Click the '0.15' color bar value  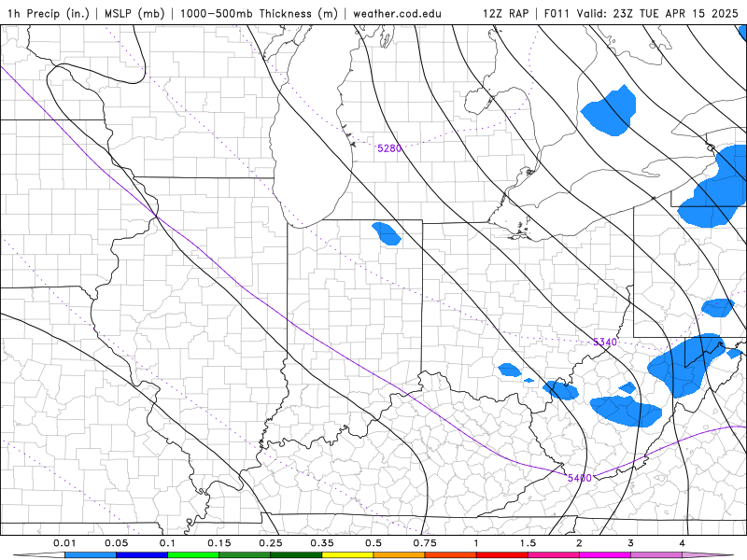[219, 543]
